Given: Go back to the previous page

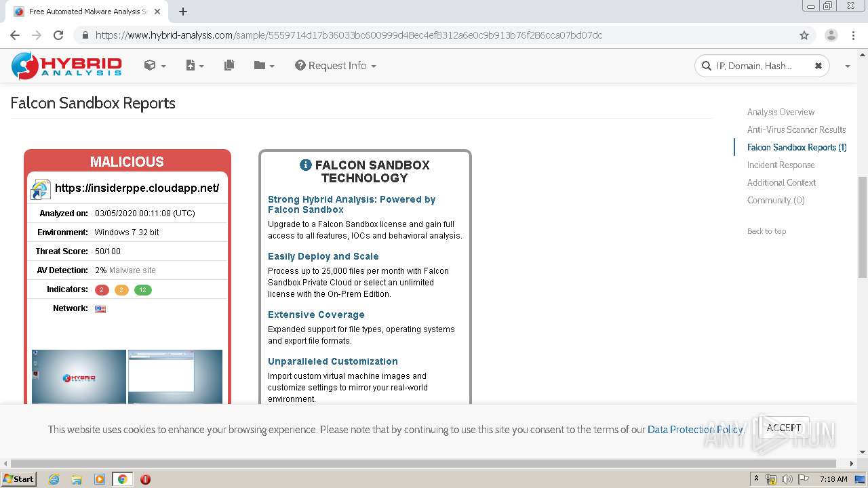Looking at the screenshot, I should click(x=15, y=35).
